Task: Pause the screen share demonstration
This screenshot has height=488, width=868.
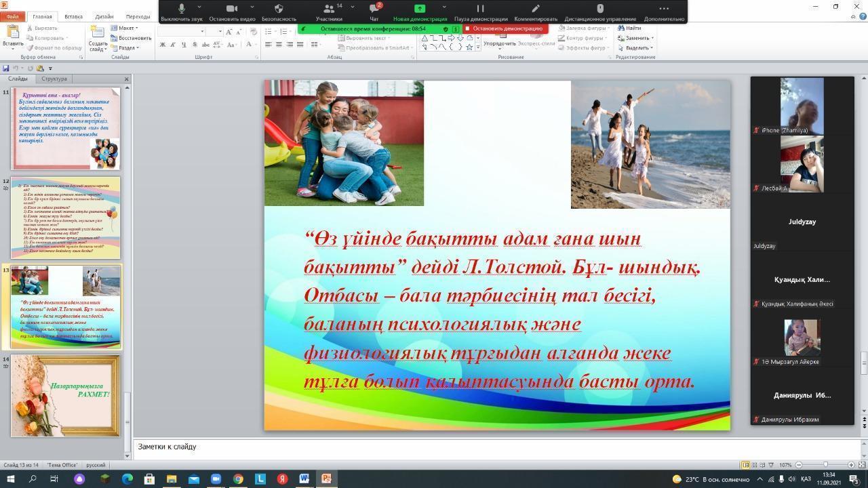Action: 480,9
